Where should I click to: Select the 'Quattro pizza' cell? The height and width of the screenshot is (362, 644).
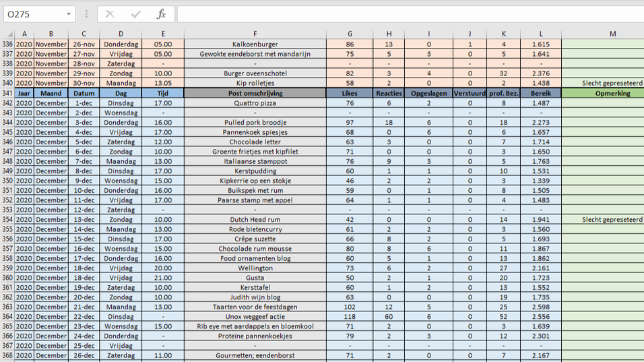coord(255,103)
